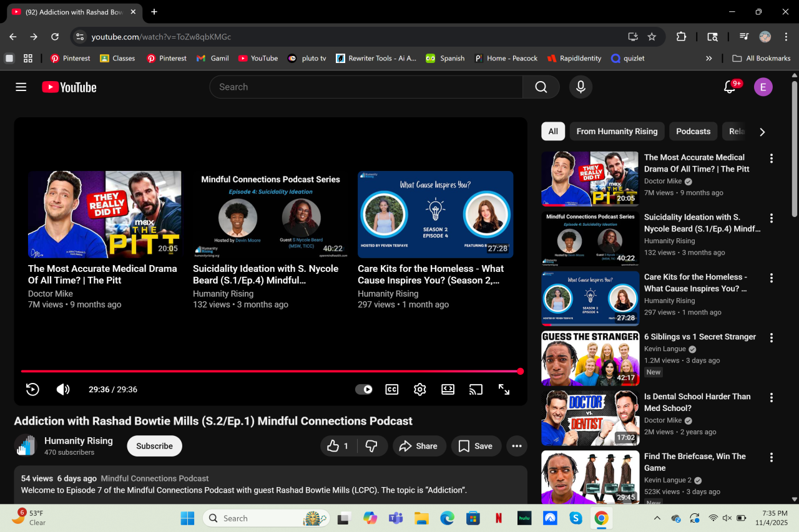Click the Share button
Screen dimensions: 799x532
[418, 446]
